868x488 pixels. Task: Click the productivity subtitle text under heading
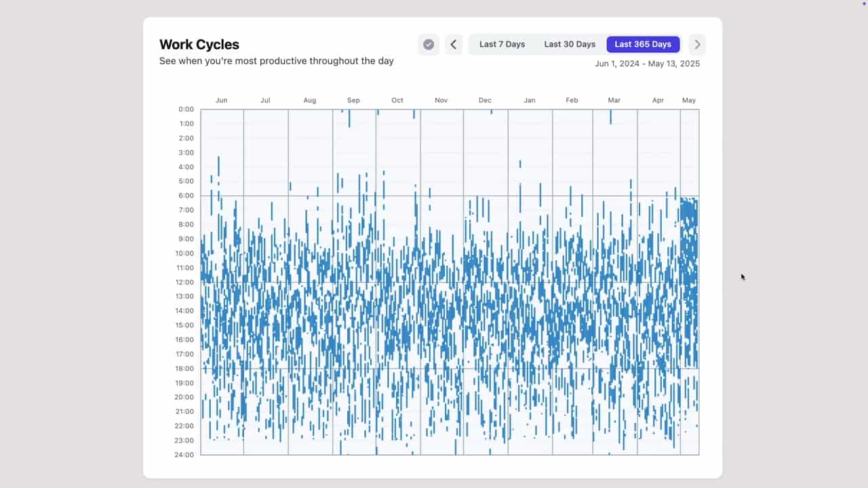[276, 61]
